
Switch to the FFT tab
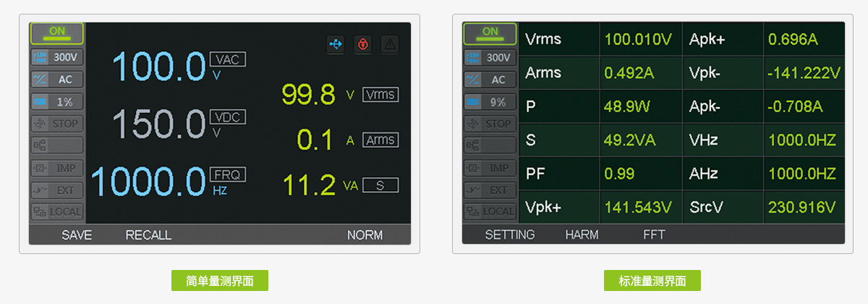[654, 235]
